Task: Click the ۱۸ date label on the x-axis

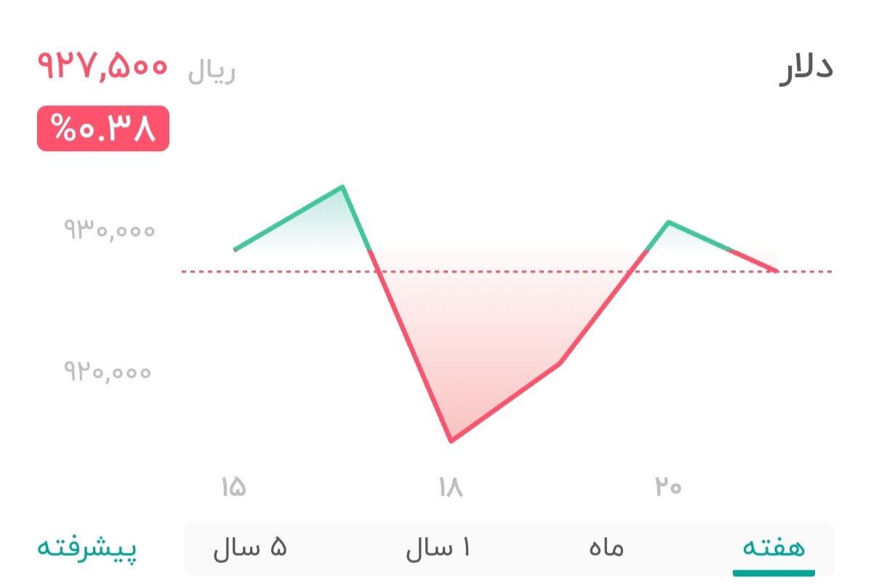Action: [451, 488]
